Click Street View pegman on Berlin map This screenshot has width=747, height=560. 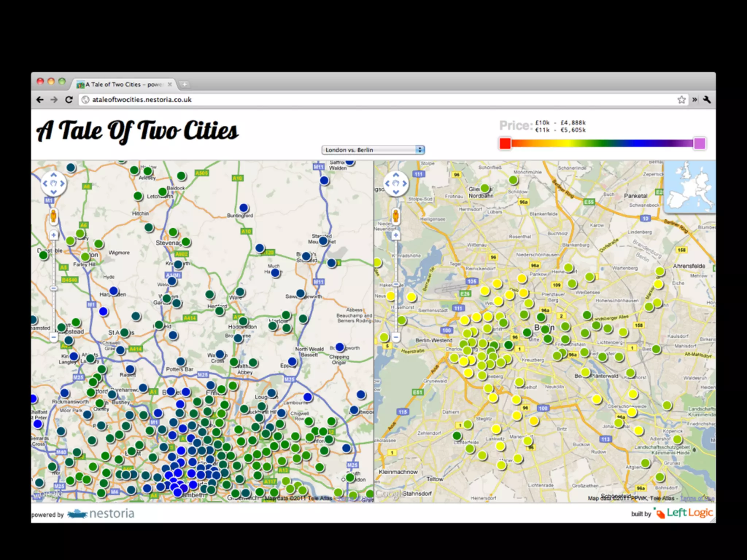pos(396,217)
